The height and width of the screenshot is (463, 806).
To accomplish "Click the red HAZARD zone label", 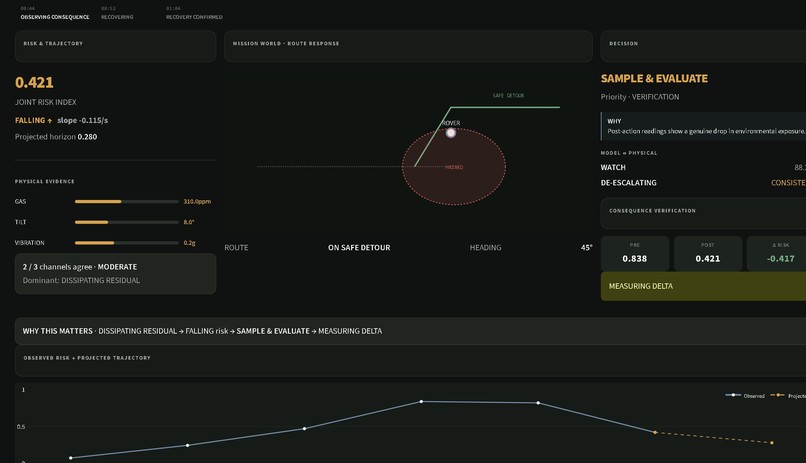I will coord(454,167).
